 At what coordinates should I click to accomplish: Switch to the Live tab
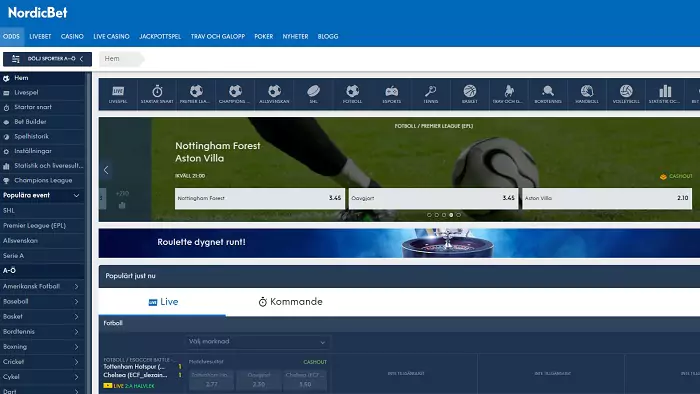(163, 302)
